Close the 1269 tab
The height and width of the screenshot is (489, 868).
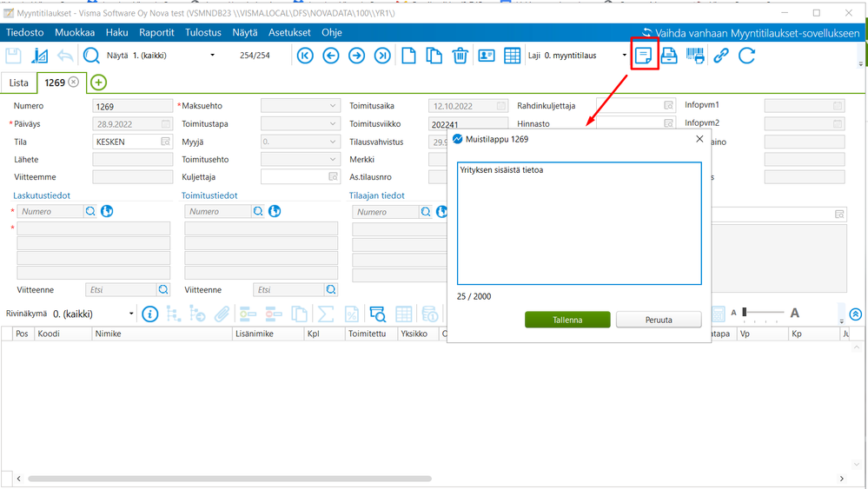click(x=73, y=82)
